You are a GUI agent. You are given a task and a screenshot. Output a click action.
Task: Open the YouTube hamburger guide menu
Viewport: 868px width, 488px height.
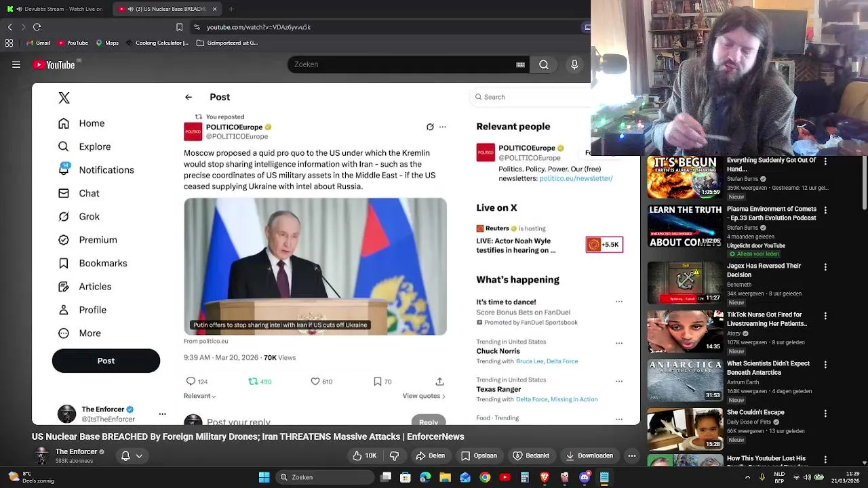16,64
